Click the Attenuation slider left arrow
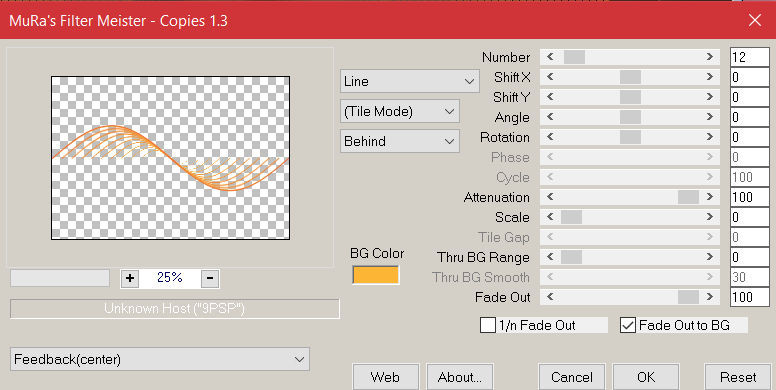 (550, 197)
